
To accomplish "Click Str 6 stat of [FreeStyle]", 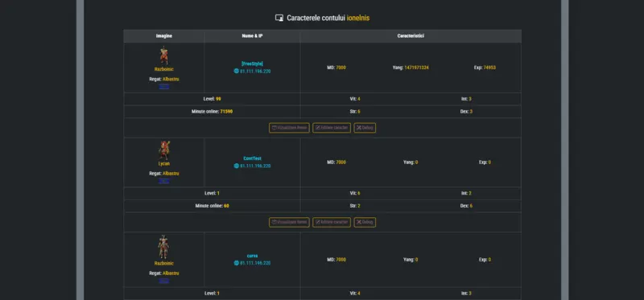I will tap(355, 112).
